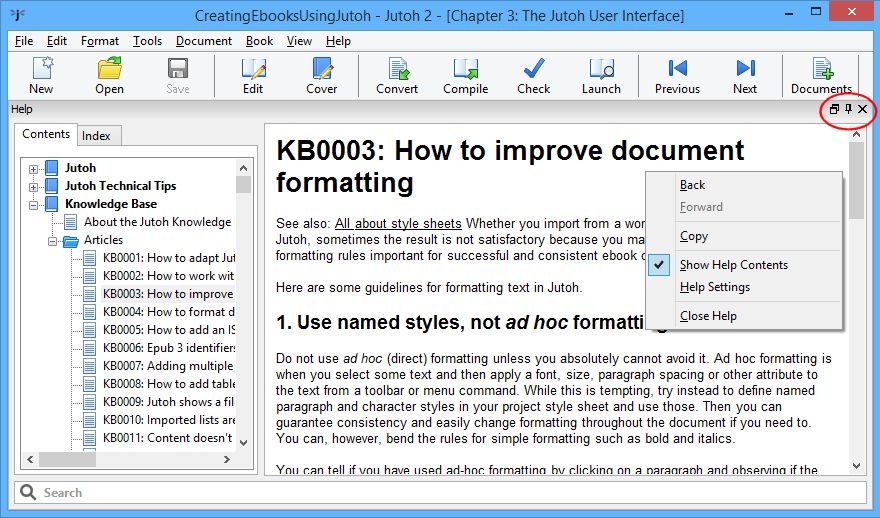Select KB0003: How to improve article
This screenshot has height=518, width=880.
[168, 294]
